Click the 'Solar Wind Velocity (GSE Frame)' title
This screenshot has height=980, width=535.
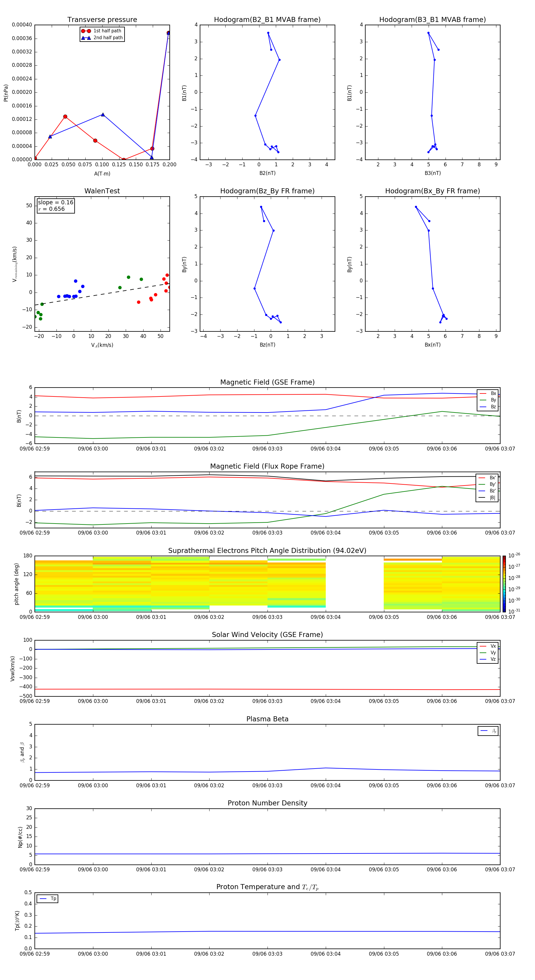[x=267, y=635]
